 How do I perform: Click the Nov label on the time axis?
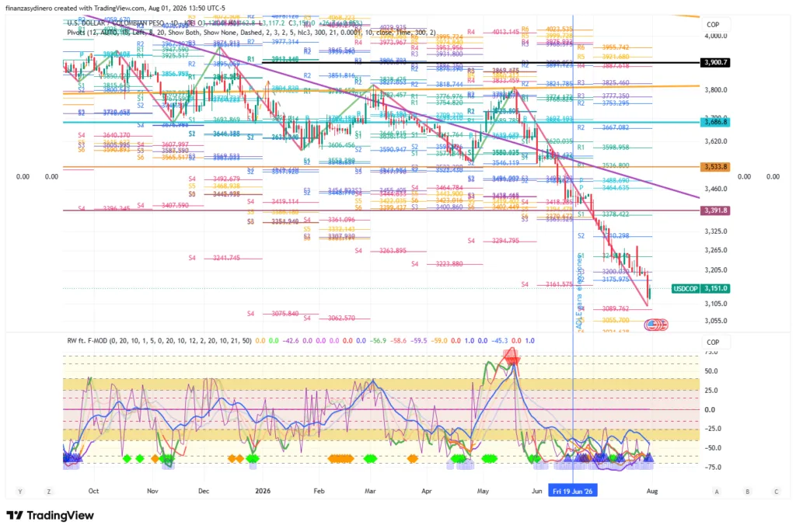click(x=153, y=491)
